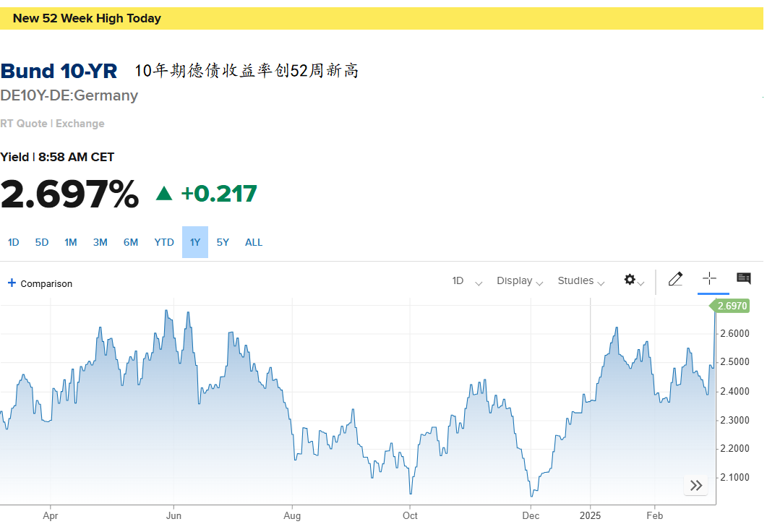The image size is (767, 532).
Task: Click the 2.6970 current price label
Action: [x=732, y=306]
